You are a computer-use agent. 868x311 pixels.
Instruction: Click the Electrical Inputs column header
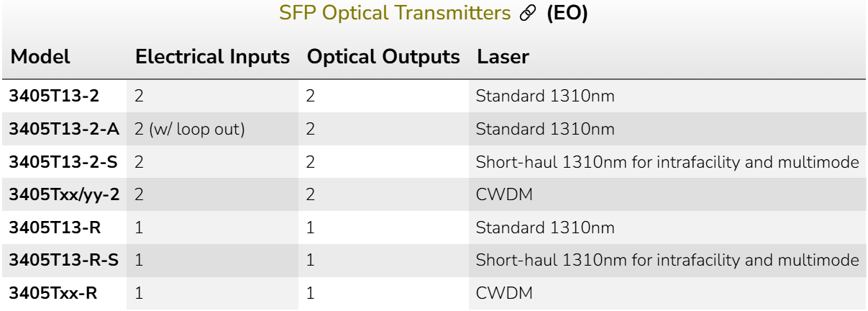click(212, 57)
